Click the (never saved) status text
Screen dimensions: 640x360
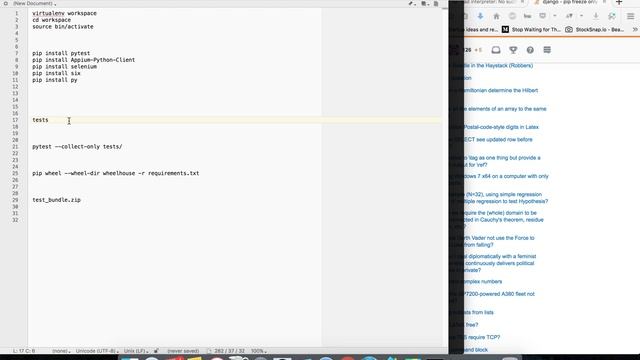[x=183, y=351]
